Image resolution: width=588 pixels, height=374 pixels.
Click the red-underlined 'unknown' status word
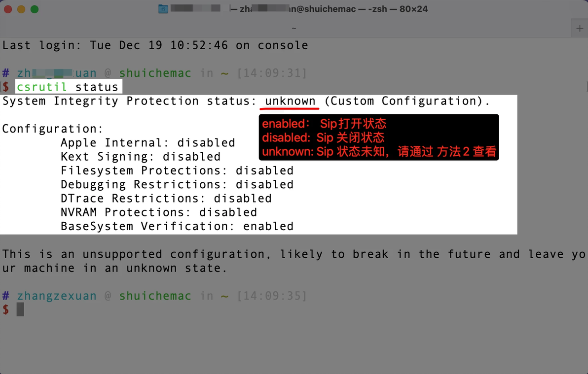290,101
